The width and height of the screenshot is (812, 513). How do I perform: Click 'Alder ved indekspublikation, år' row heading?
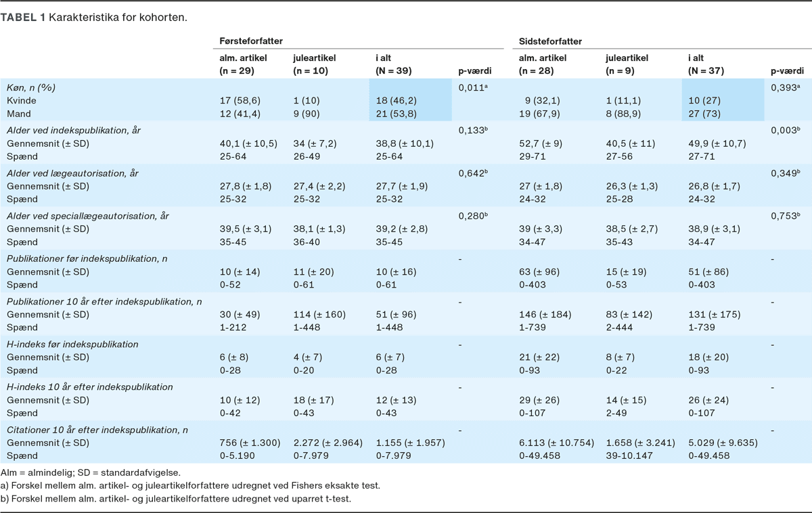tap(74, 130)
